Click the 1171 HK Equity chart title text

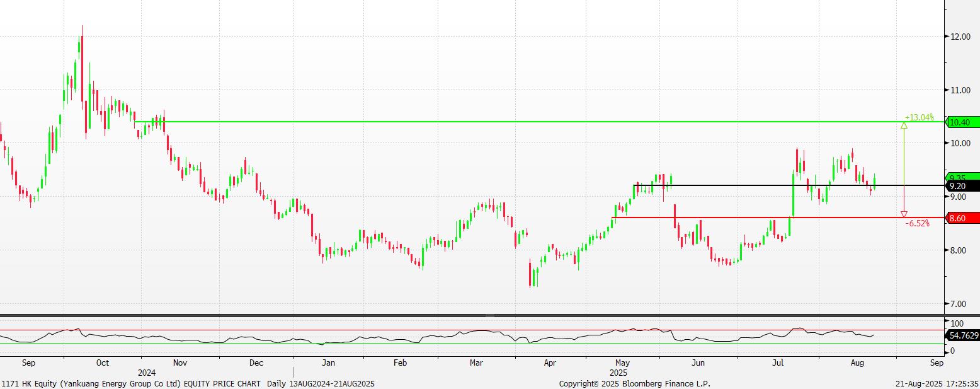click(x=132, y=383)
